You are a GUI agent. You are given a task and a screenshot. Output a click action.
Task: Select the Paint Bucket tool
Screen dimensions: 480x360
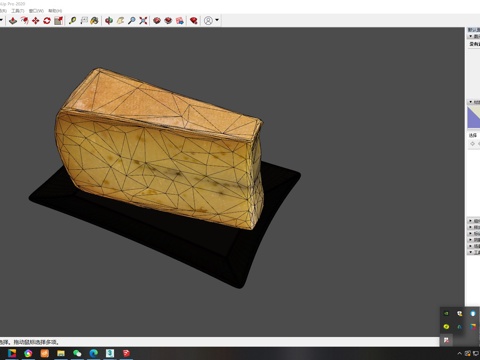pyautogui.click(x=95, y=21)
